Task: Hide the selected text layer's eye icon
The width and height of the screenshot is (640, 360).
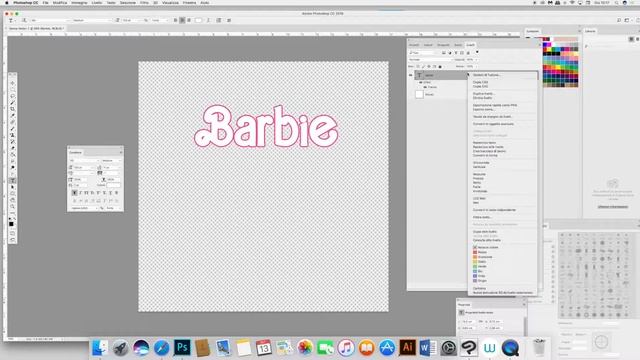Action: tap(411, 75)
